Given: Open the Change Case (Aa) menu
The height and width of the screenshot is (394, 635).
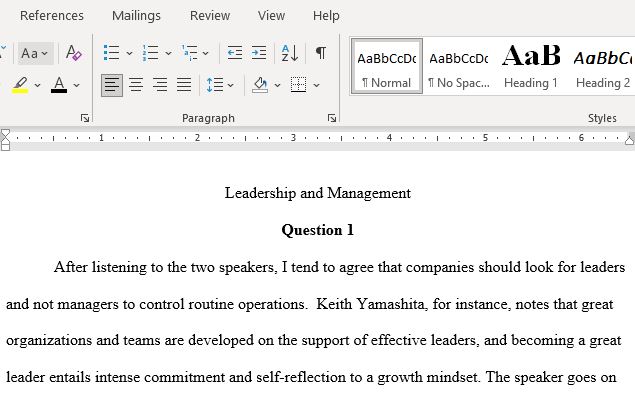Looking at the screenshot, I should (x=35, y=53).
